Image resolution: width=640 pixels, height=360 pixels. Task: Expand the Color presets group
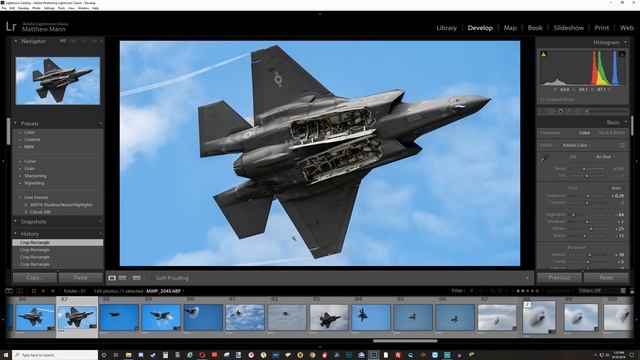[20, 132]
